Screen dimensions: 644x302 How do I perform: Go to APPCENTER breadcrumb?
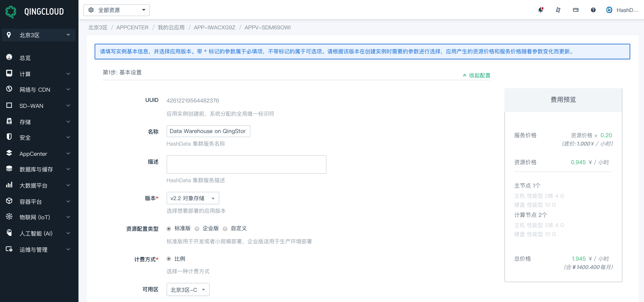[x=132, y=28]
